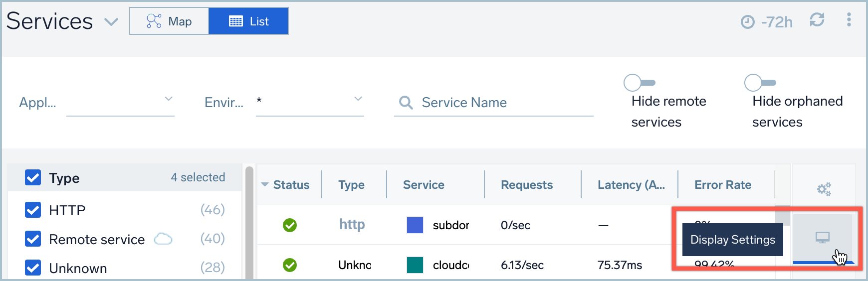Open column settings gears icon

(824, 189)
